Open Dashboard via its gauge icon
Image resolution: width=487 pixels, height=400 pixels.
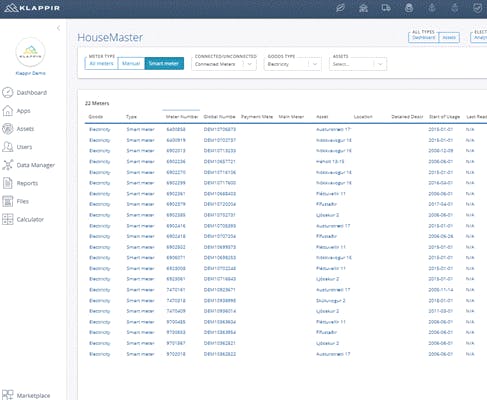[8, 92]
